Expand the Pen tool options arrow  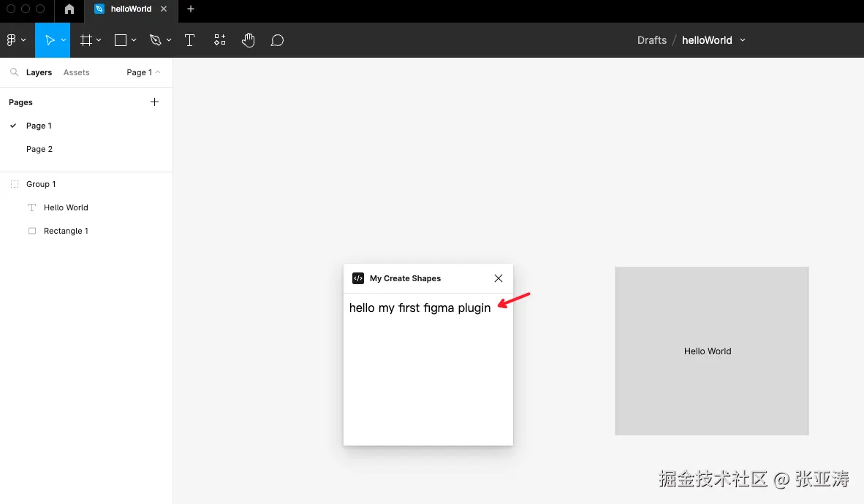[x=169, y=40]
